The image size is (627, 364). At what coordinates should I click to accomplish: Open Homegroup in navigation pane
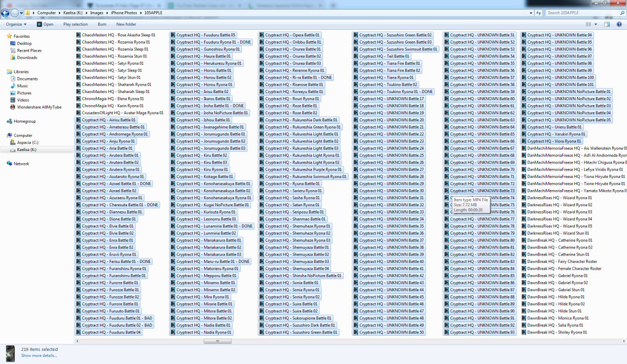point(24,121)
